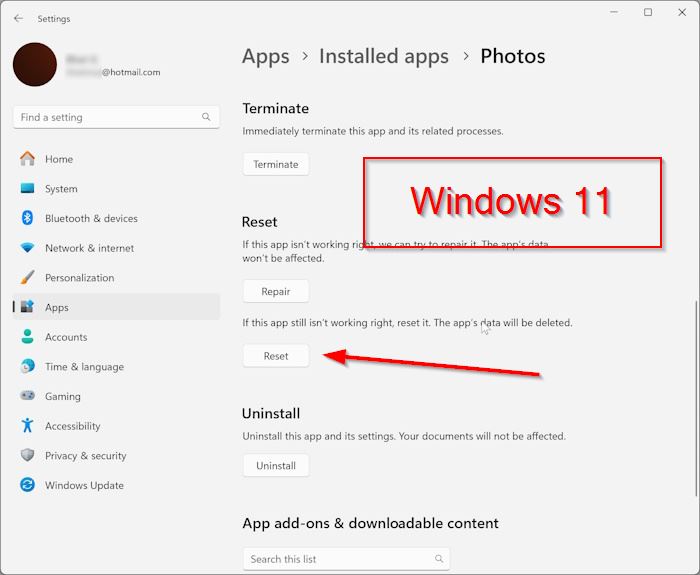Click the Accessibility figure icon
The height and width of the screenshot is (575, 700).
[x=27, y=425]
